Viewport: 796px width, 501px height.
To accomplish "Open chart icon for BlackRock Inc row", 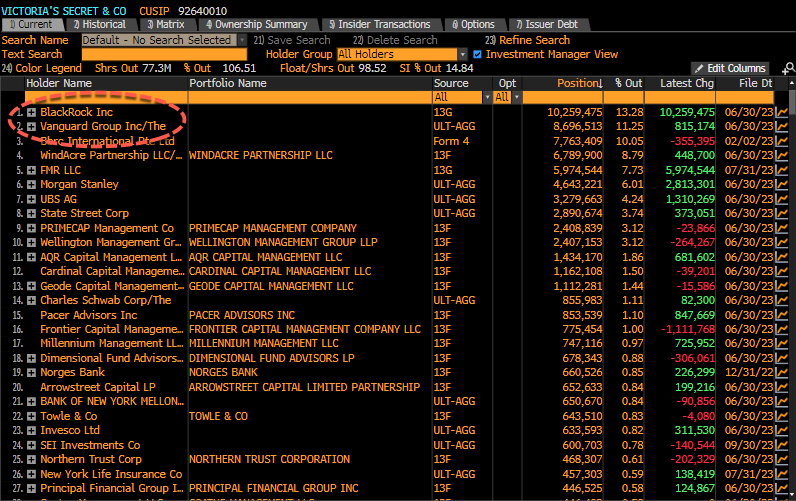I will point(781,112).
